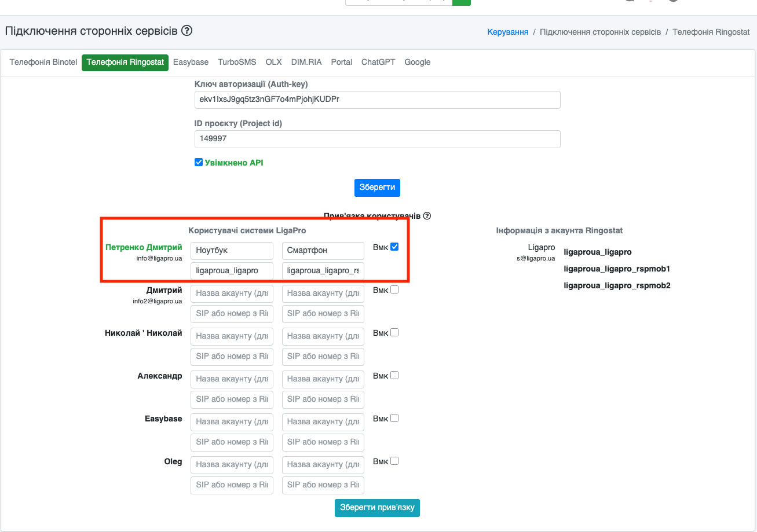Enable Вмк for the Easybase user
The height and width of the screenshot is (532, 757).
point(394,418)
